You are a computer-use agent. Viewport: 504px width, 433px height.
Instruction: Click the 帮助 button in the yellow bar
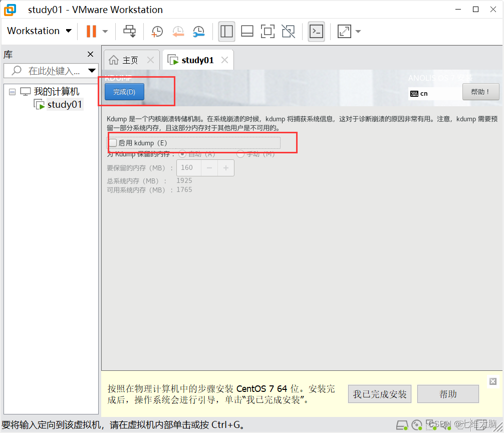click(448, 394)
